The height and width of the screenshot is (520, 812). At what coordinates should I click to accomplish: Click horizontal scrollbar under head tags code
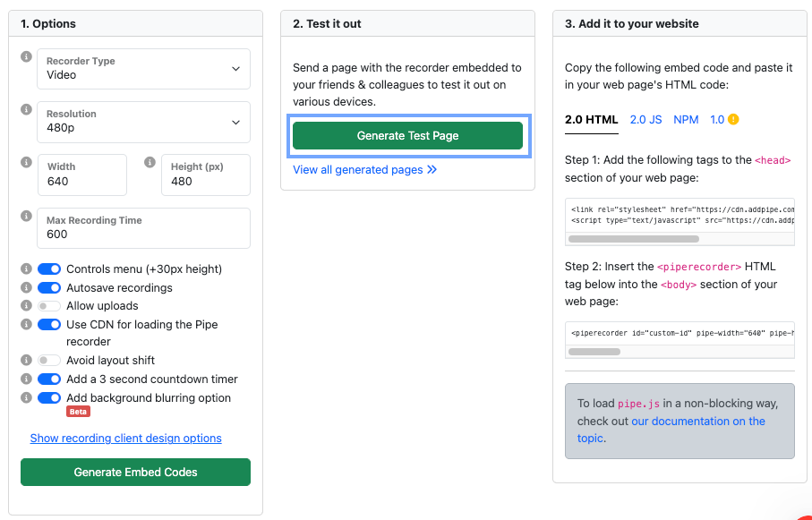[634, 239]
